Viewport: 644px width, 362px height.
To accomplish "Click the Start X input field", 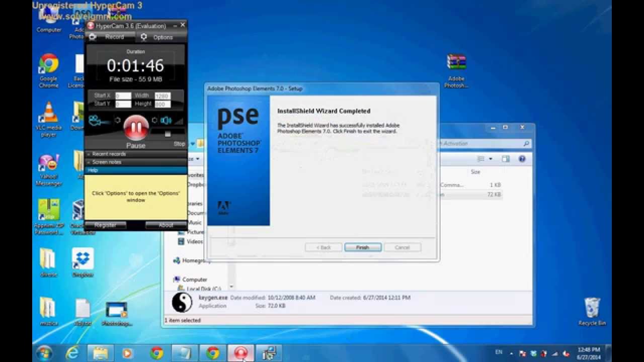I will tap(123, 96).
